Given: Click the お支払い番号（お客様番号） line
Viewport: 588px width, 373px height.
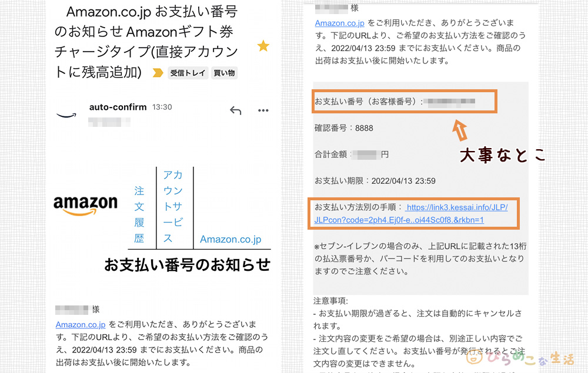Looking at the screenshot, I should (x=395, y=102).
